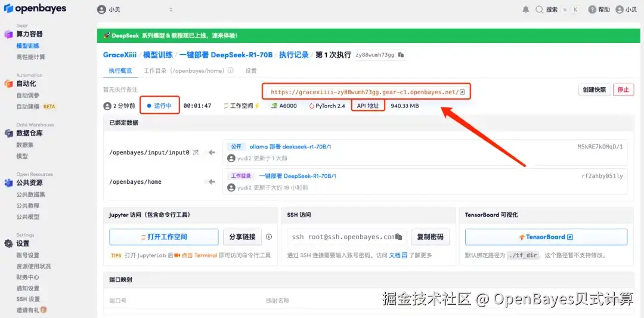This screenshot has height=318, width=644.
Task: Open the 帮助 help menu
Action: click(599, 10)
